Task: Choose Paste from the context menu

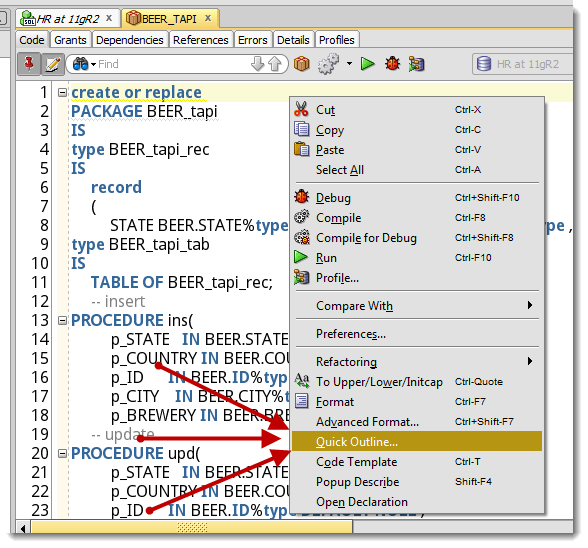Action: coord(417,150)
